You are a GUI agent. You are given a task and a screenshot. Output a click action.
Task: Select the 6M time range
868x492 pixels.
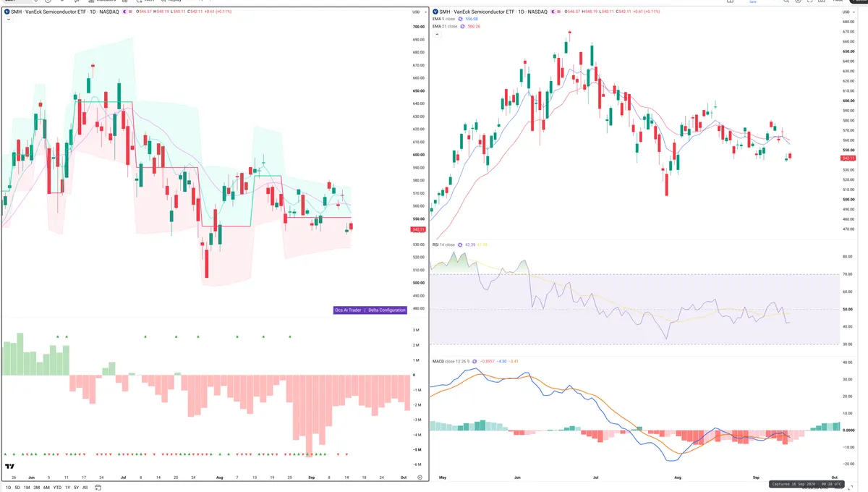[46, 488]
